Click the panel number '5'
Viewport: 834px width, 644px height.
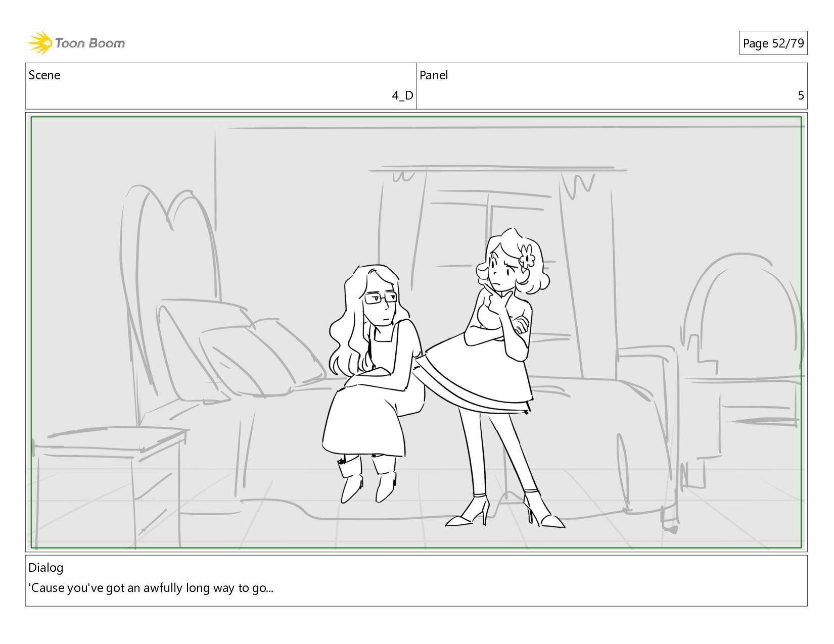click(801, 95)
